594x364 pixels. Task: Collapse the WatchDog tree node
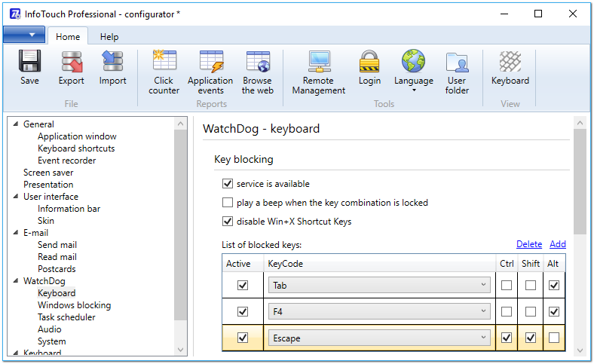pos(16,280)
